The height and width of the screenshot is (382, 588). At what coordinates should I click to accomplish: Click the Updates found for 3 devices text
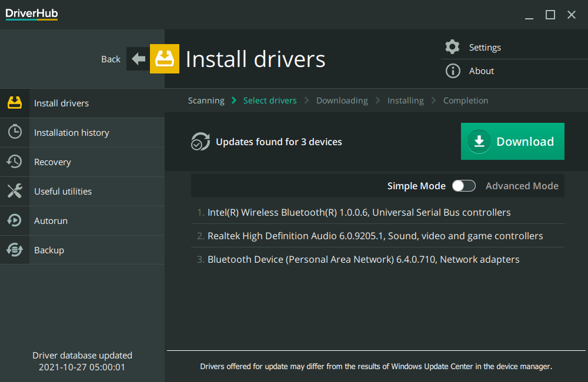pos(279,142)
